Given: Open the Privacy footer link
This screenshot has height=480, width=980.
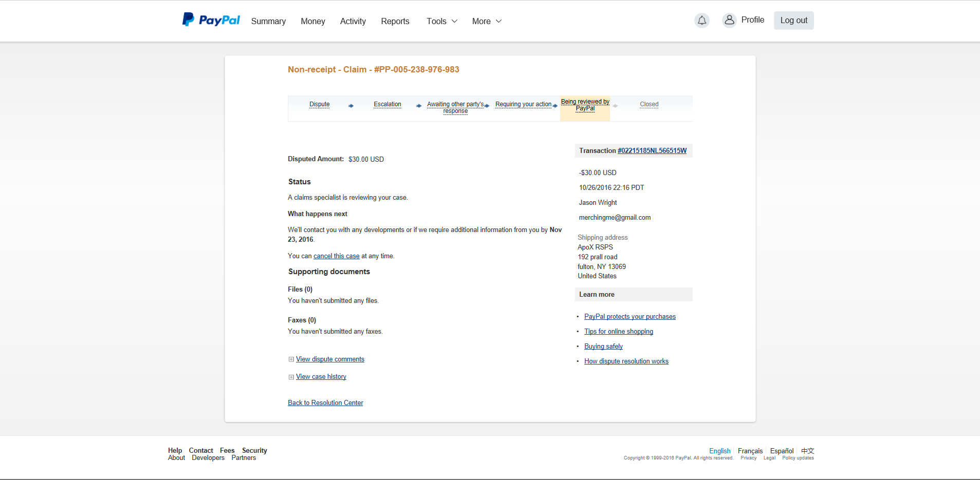Looking at the screenshot, I should tap(749, 458).
